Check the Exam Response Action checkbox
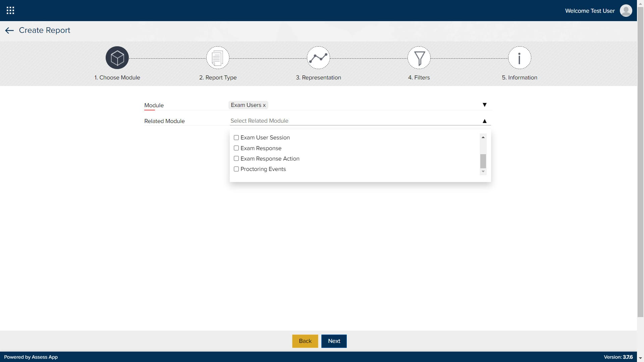This screenshot has height=362, width=644. (x=236, y=159)
